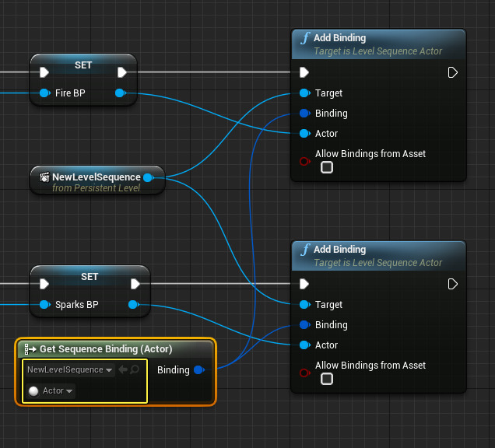Click the magnifier browse icon in Get Sequence Binding
The image size is (495, 448).
(135, 369)
